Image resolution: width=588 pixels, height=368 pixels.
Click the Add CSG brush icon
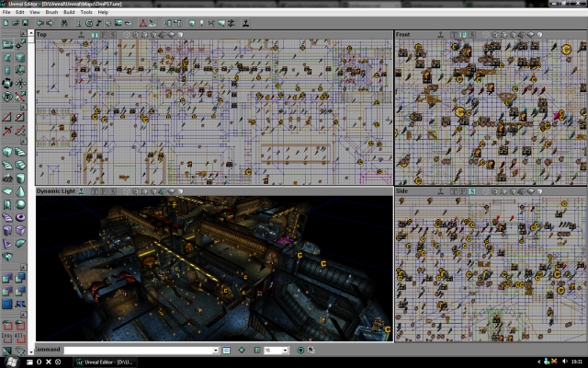7,278
